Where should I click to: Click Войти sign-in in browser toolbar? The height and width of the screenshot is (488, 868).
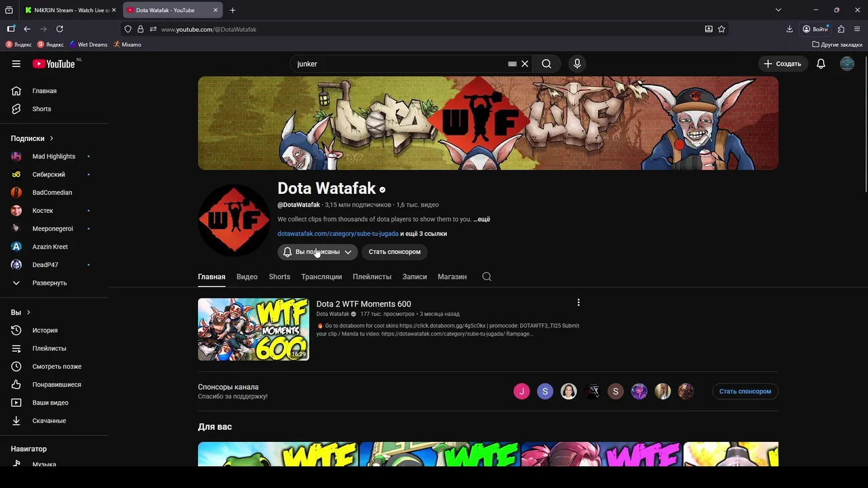pos(815,29)
